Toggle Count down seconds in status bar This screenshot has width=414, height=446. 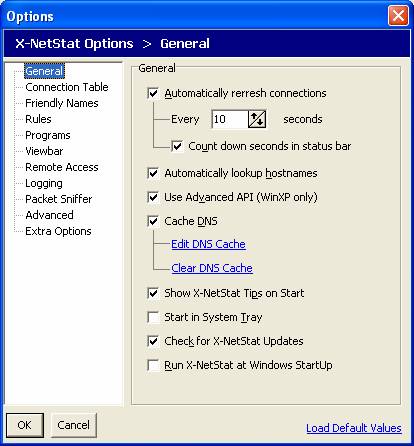click(177, 146)
